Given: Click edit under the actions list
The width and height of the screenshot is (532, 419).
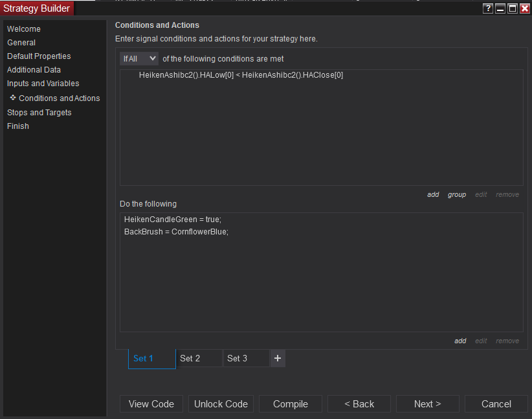Looking at the screenshot, I should point(481,341).
